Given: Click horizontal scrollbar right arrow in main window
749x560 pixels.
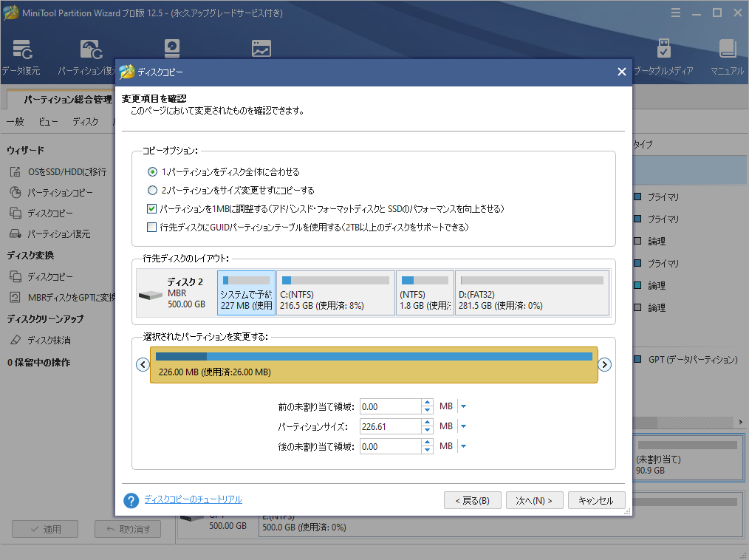Looking at the screenshot, I should click(740, 422).
